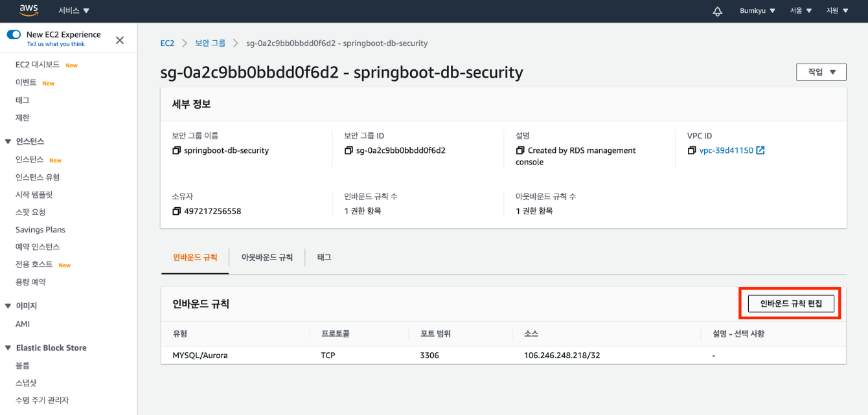Collapse the 인스턴스 sidebar section

coord(8,141)
